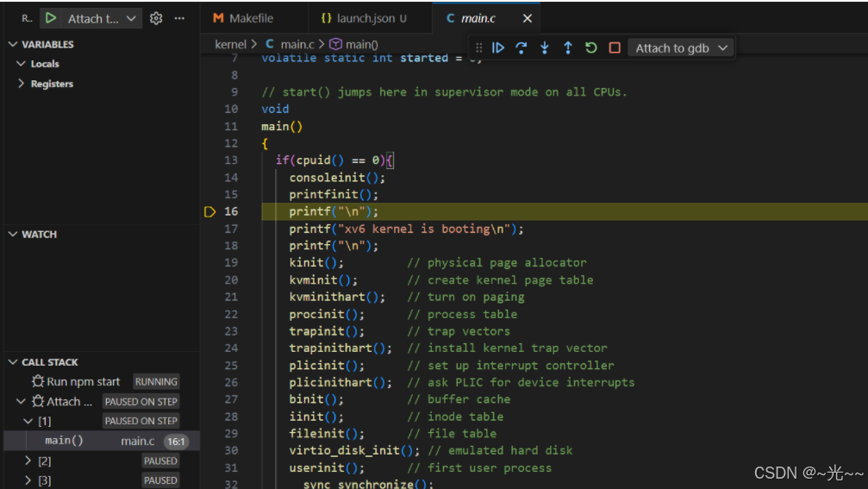Click the bug icon beside Attach ...
The width and height of the screenshot is (868, 489).
pyautogui.click(x=38, y=401)
